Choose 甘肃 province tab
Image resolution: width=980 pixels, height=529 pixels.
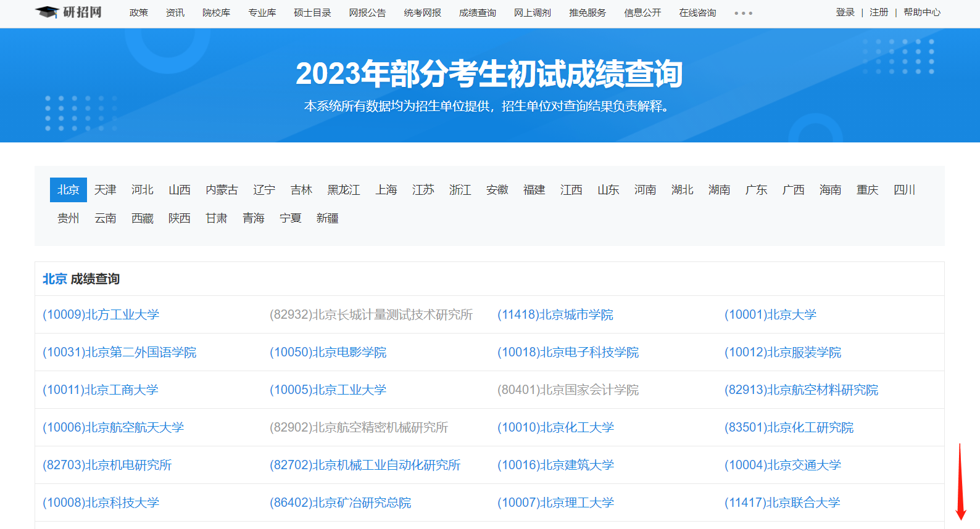point(217,218)
